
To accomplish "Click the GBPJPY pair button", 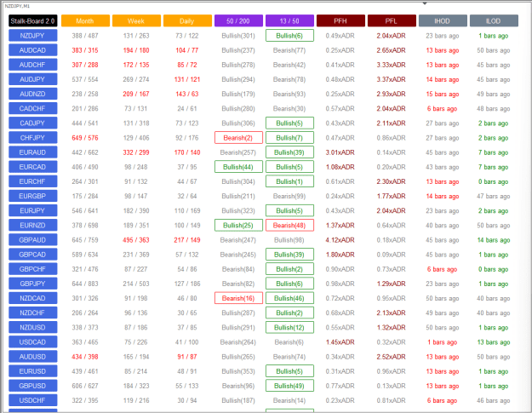I will (33, 284).
